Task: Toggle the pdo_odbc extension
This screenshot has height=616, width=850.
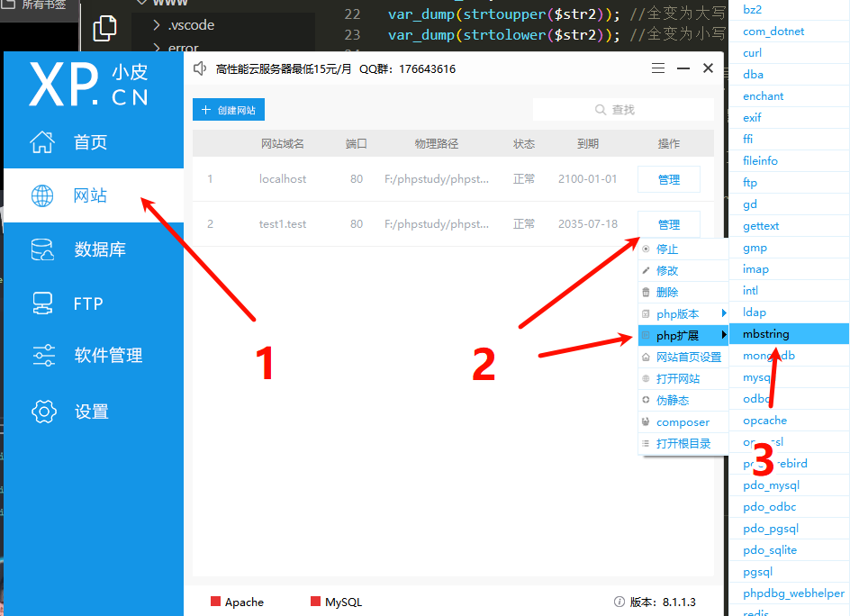Action: (789, 507)
